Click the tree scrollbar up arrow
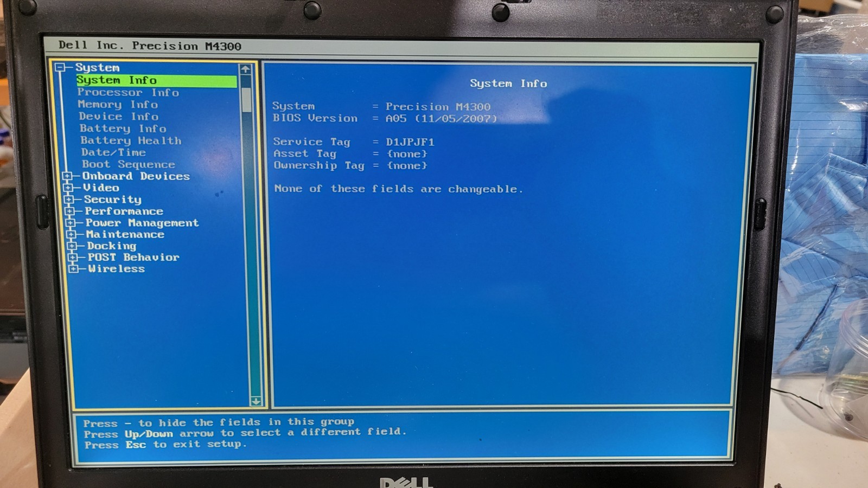The width and height of the screenshot is (868, 488). [x=245, y=69]
